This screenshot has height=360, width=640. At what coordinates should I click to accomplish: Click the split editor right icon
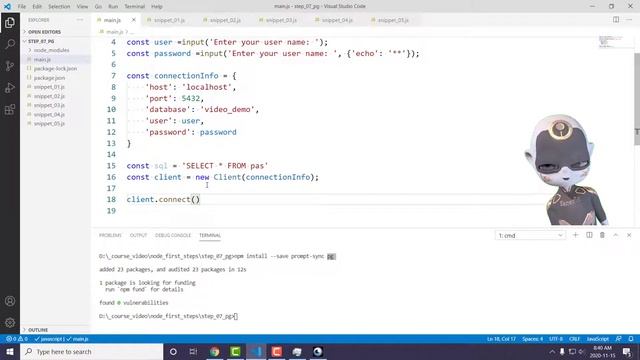tap(616, 20)
